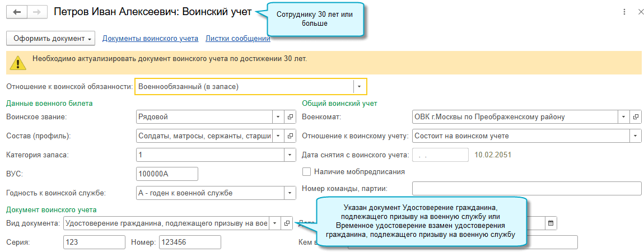This screenshot has width=644, height=252.
Task: Click the Номер команды, партии field
Action: tap(526, 189)
